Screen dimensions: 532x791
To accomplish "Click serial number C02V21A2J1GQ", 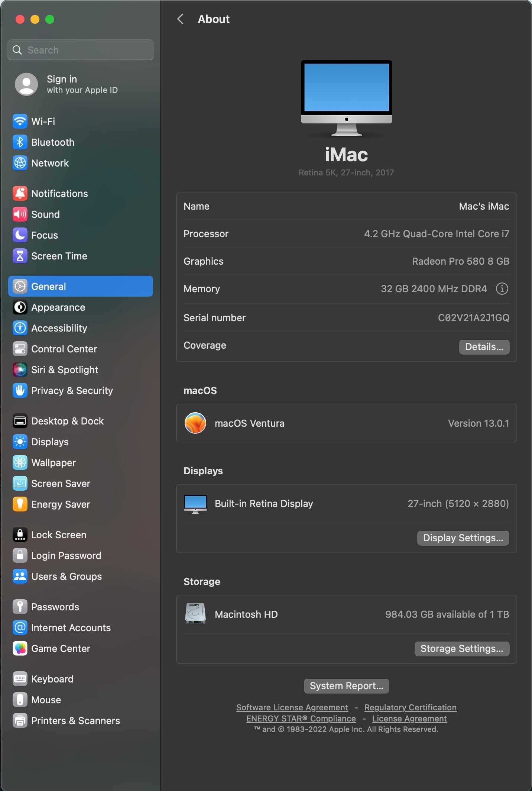I will coord(474,318).
